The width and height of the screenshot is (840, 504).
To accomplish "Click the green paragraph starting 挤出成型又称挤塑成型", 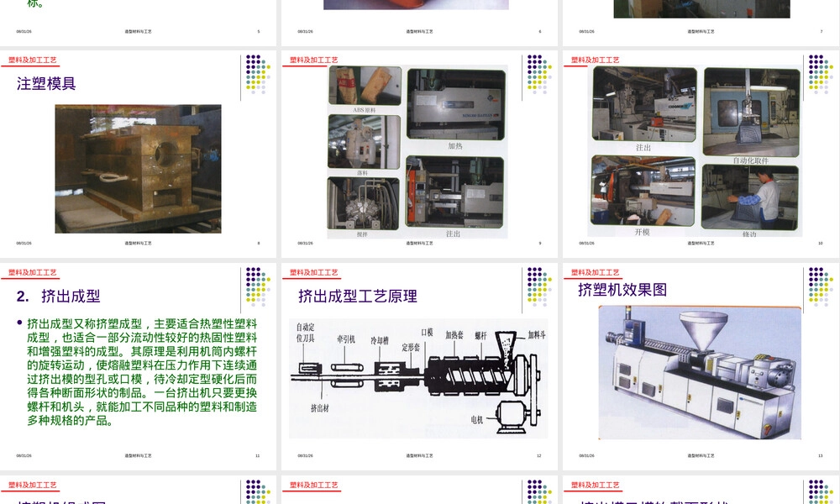I will tap(142, 372).
